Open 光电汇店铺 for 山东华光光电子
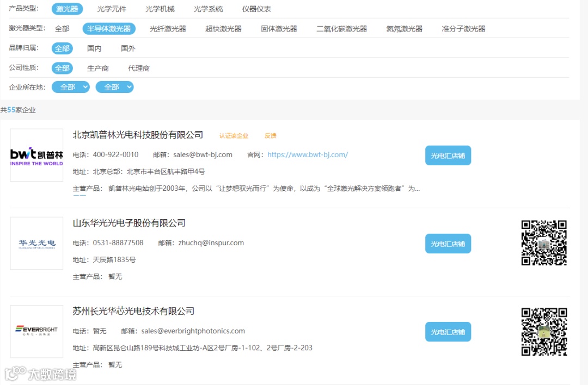The width and height of the screenshot is (588, 385). [448, 244]
